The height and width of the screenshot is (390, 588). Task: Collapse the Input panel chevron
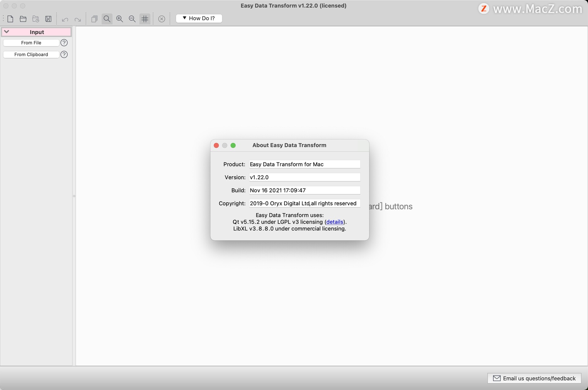pos(6,32)
